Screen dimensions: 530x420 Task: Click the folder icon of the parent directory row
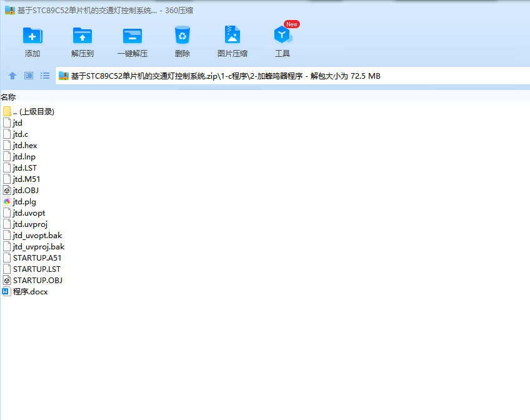tap(7, 111)
